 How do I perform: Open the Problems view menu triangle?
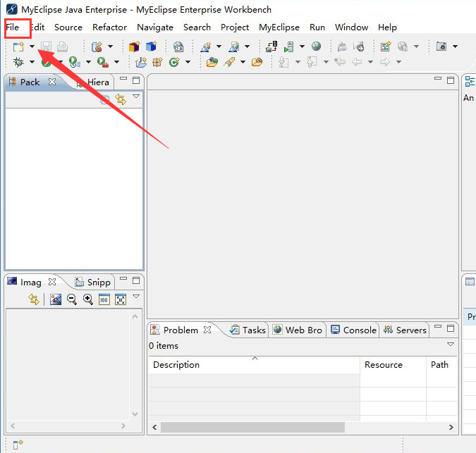pyautogui.click(x=451, y=344)
